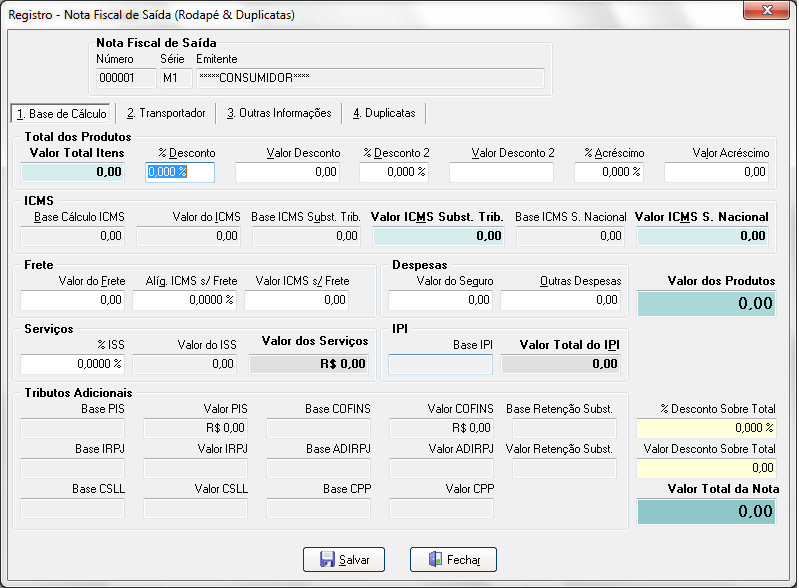
Task: Click the Emitente field with CONSUMIDOR
Action: (370, 78)
